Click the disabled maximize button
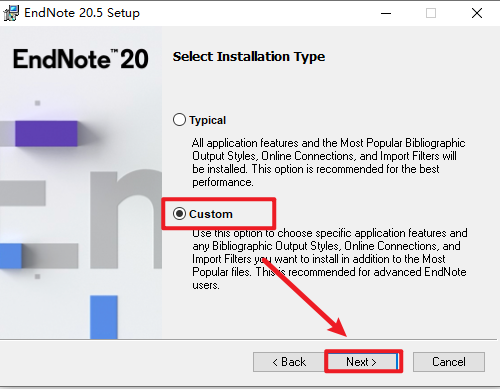 click(x=431, y=13)
